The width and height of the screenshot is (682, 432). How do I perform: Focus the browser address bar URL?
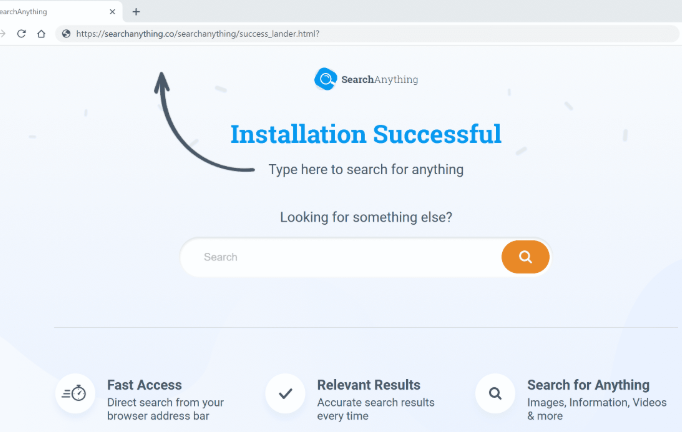(200, 34)
